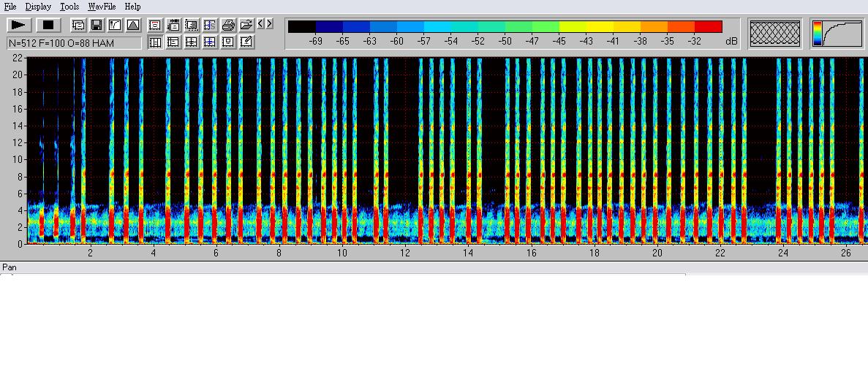
Task: Click the open folder icon
Action: tap(246, 25)
